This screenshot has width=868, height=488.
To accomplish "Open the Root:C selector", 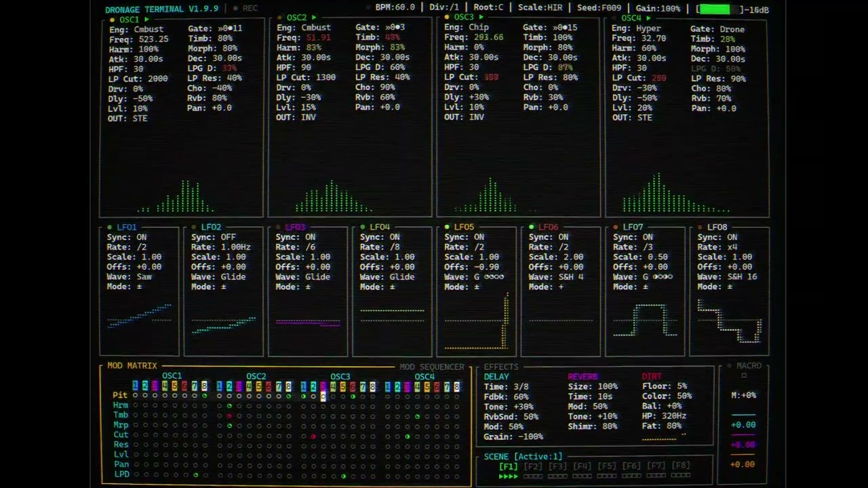I will click(x=489, y=8).
